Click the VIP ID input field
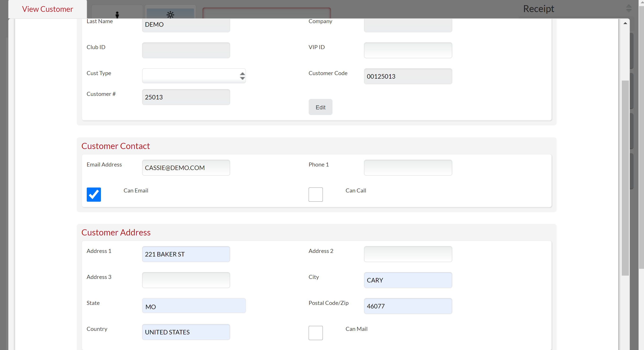644x350 pixels. tap(408, 50)
